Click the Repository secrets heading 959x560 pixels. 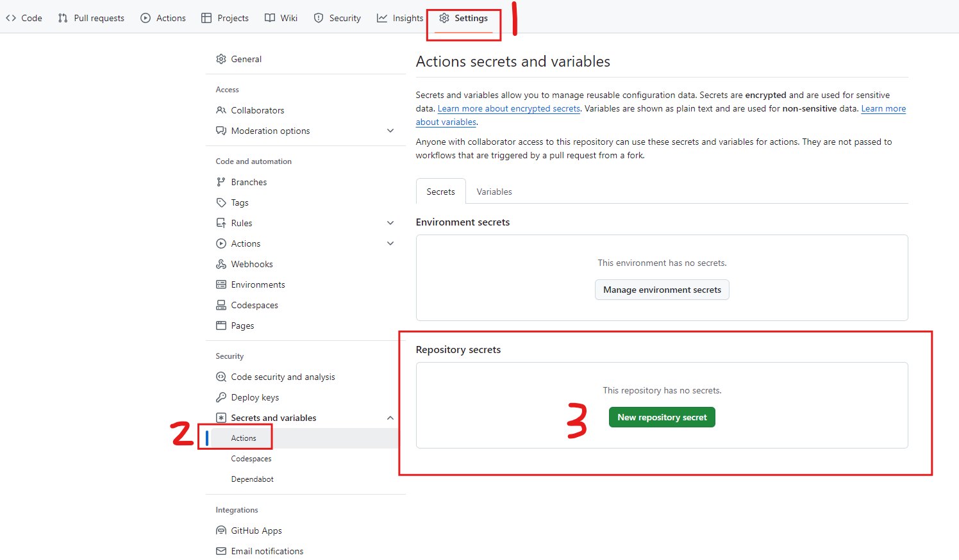pyautogui.click(x=458, y=350)
